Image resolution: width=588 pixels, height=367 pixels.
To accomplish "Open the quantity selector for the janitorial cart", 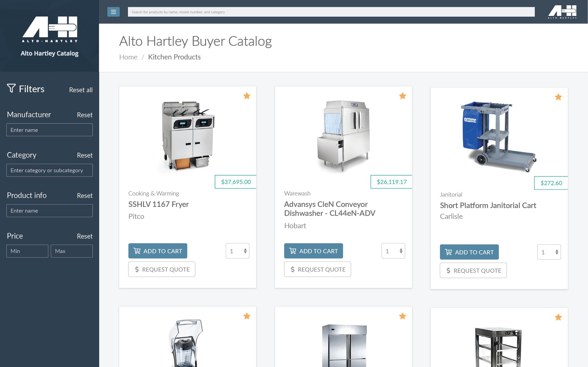I will (x=549, y=252).
